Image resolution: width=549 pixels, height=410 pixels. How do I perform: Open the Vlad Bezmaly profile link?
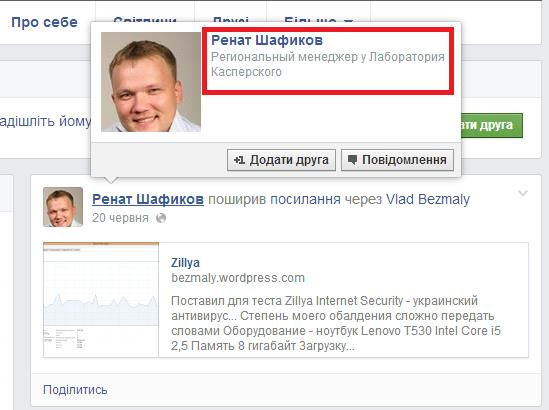pos(428,199)
